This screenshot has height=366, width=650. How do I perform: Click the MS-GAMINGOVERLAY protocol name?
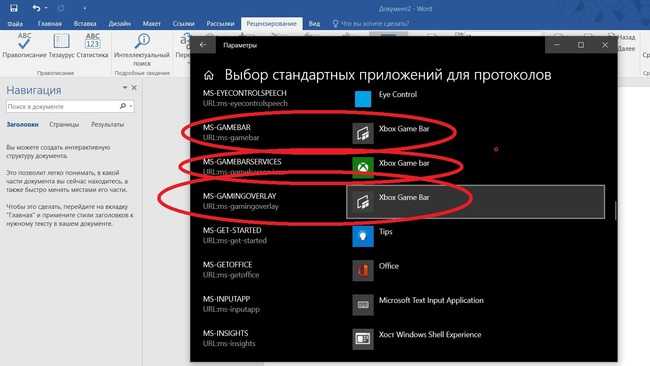click(240, 196)
